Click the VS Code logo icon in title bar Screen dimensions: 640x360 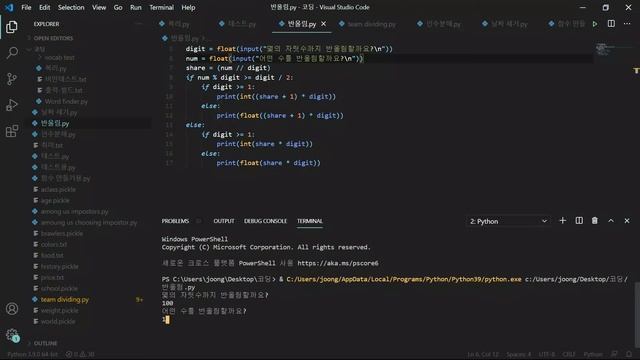[9, 7]
